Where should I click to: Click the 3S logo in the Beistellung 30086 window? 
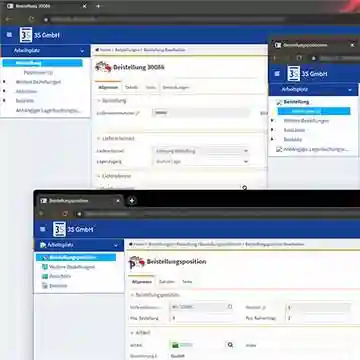coord(26,35)
